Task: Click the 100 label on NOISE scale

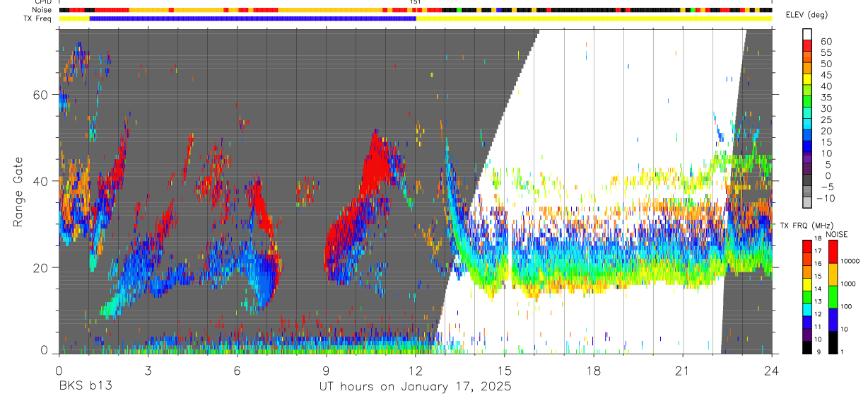Action: coord(845,307)
